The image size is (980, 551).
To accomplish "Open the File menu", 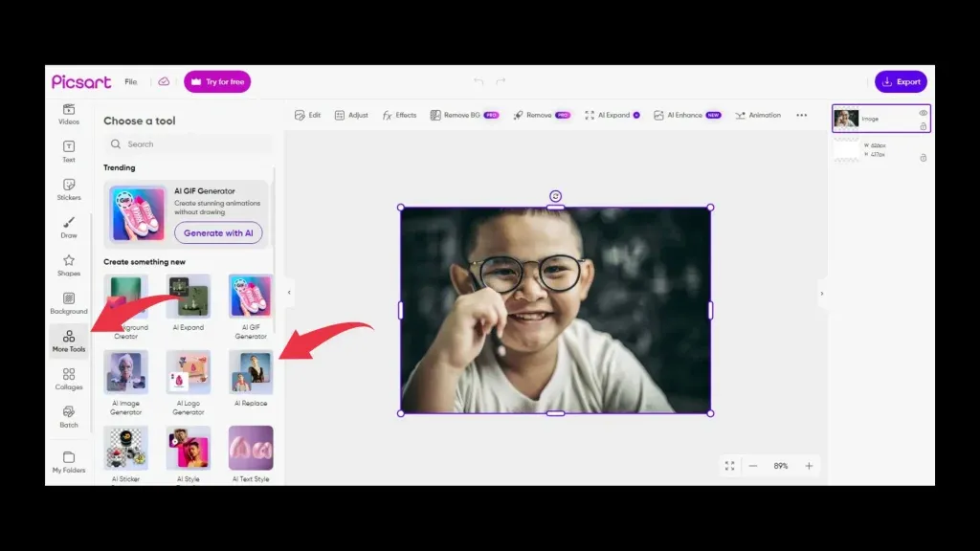I will coord(130,82).
